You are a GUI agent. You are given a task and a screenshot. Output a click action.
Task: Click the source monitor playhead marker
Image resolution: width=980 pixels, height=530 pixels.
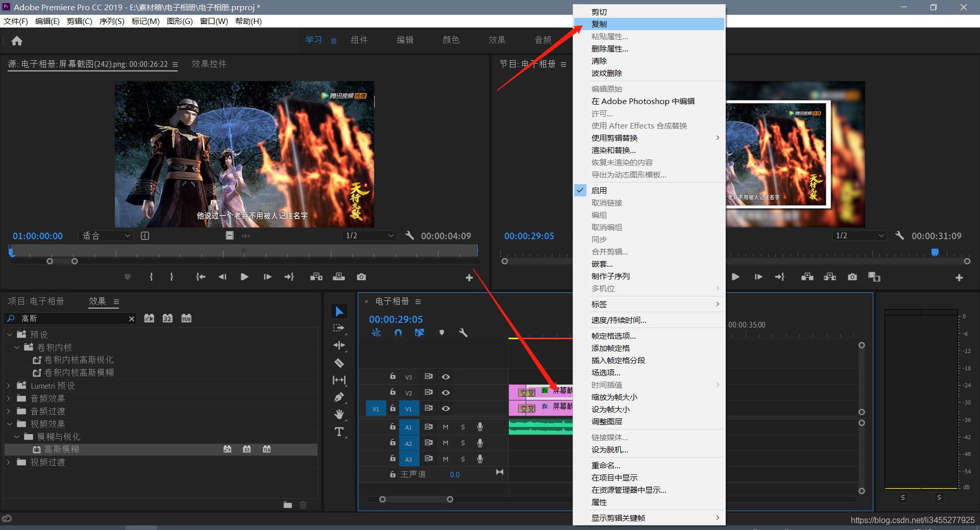coord(11,252)
